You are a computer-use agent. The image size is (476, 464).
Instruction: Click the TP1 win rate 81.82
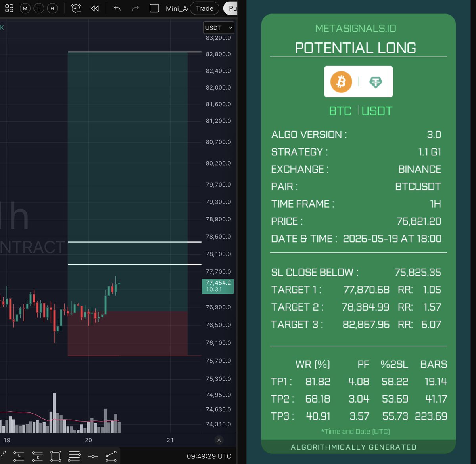[x=318, y=382]
